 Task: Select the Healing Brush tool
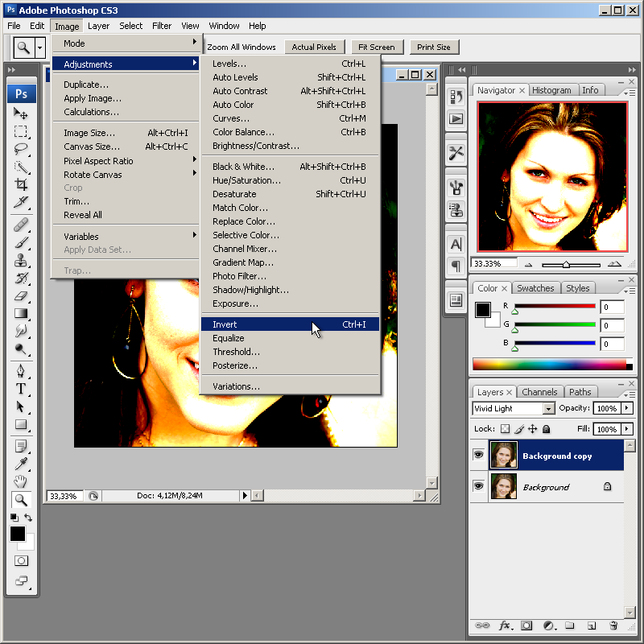(21, 225)
